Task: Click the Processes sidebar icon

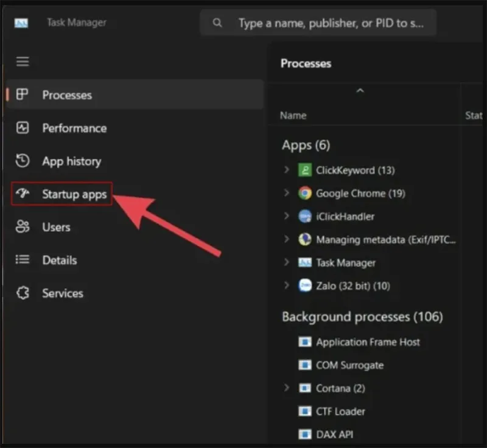Action: click(x=23, y=94)
